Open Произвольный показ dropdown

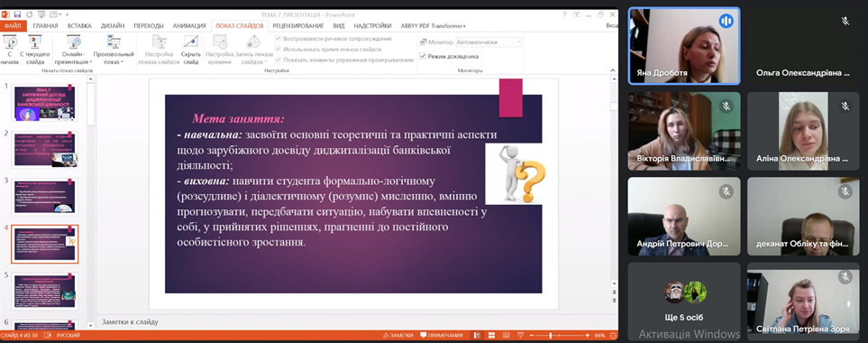click(114, 58)
